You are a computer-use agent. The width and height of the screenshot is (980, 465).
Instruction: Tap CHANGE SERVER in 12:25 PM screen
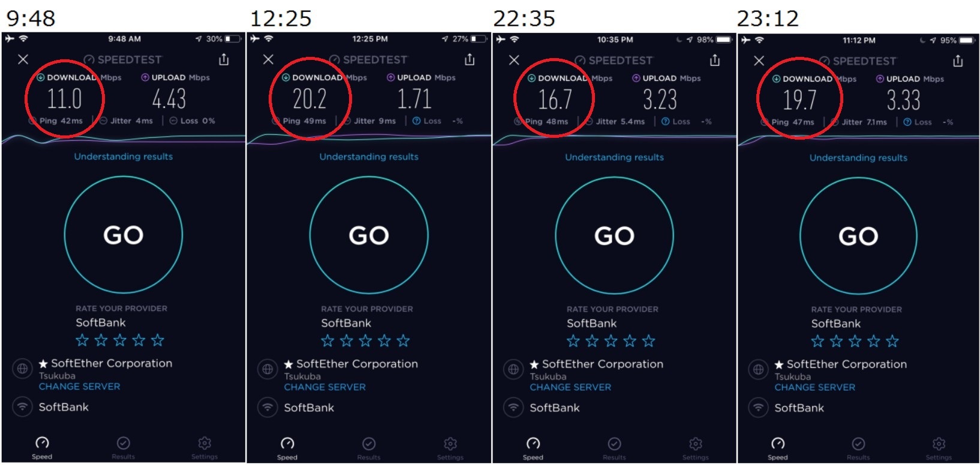(x=324, y=387)
